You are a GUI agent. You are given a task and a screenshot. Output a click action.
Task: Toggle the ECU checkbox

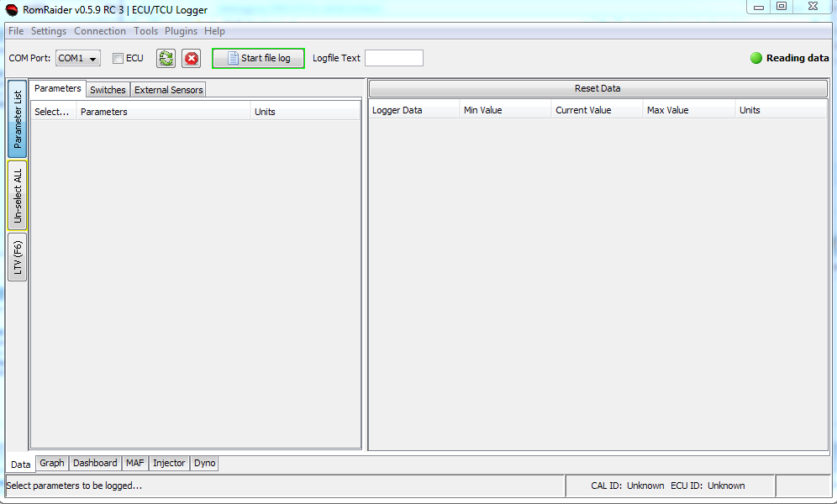click(x=118, y=59)
